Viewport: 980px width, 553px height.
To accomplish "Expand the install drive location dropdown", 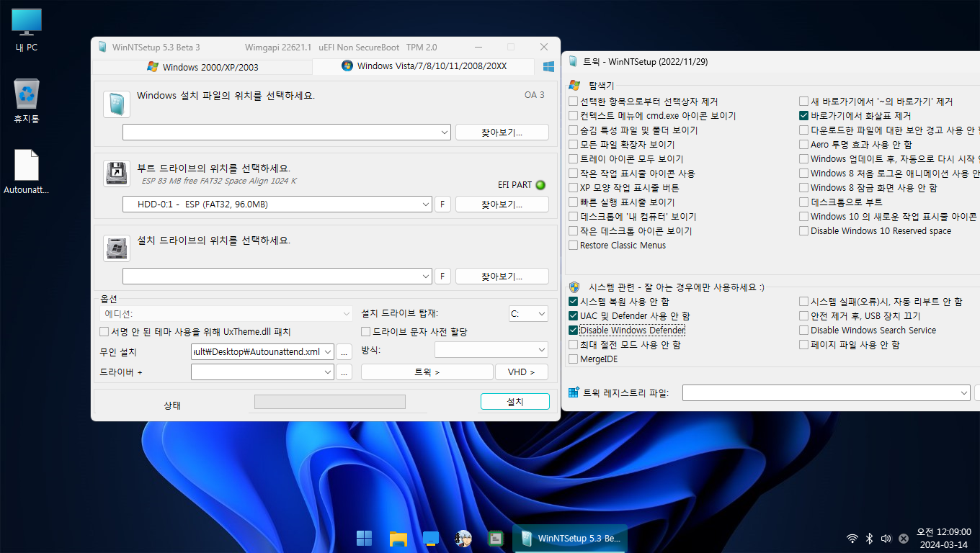I will tap(425, 276).
